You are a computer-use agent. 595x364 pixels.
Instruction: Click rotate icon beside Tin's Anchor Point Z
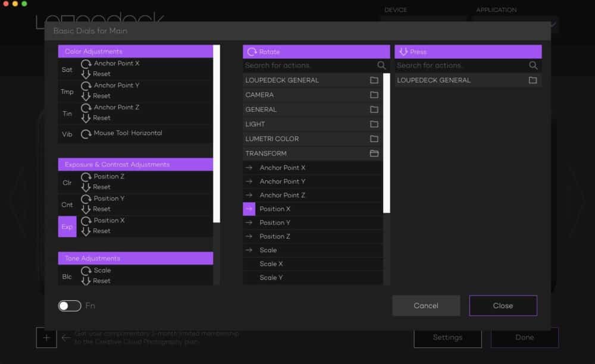[x=86, y=108]
